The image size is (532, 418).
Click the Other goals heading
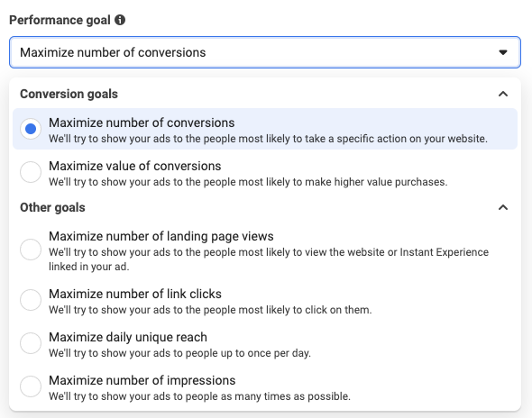52,207
